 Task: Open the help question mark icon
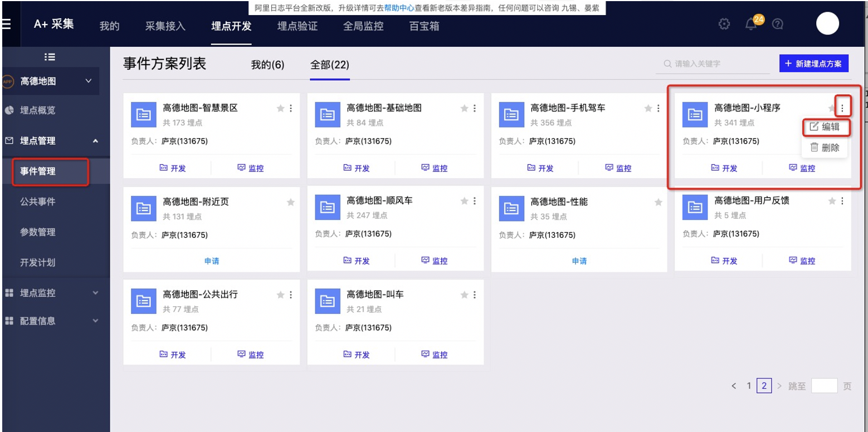pyautogui.click(x=778, y=24)
